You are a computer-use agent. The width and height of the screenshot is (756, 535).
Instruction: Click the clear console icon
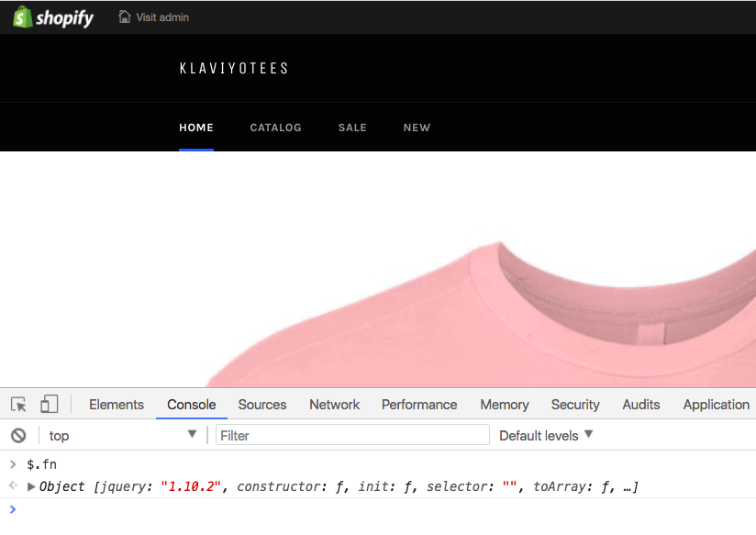point(18,436)
